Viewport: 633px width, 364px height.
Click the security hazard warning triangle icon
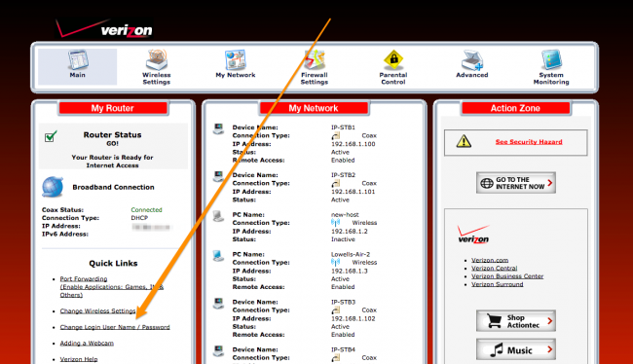click(464, 141)
